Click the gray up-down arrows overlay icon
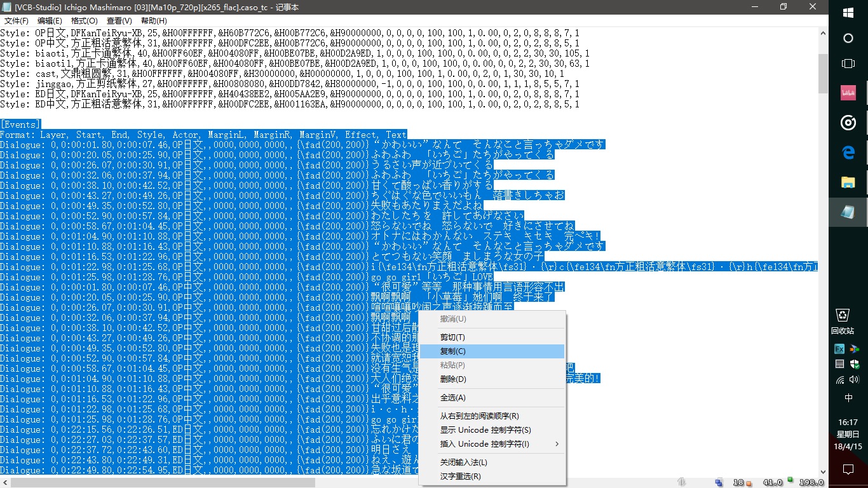The width and height of the screenshot is (868, 488). tap(682, 482)
